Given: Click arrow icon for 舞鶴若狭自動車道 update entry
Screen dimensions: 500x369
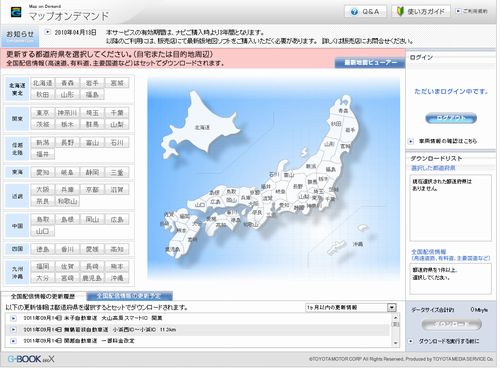Looking at the screenshot, I should 13,330.
